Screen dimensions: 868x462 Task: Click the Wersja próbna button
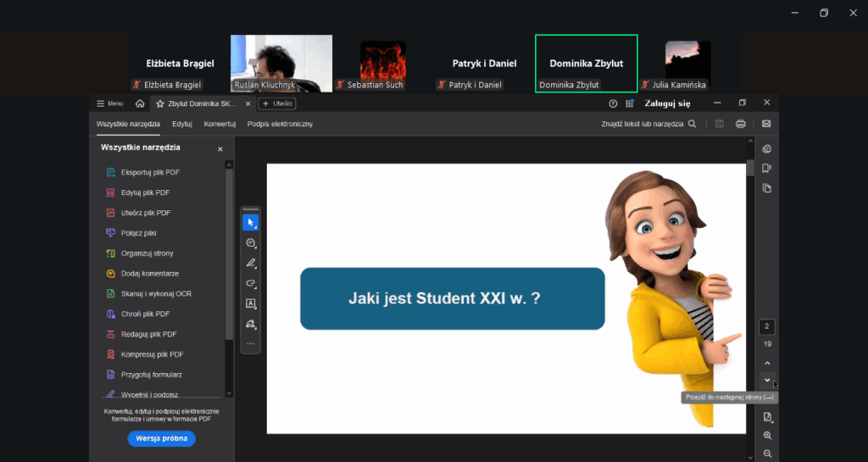tap(162, 438)
